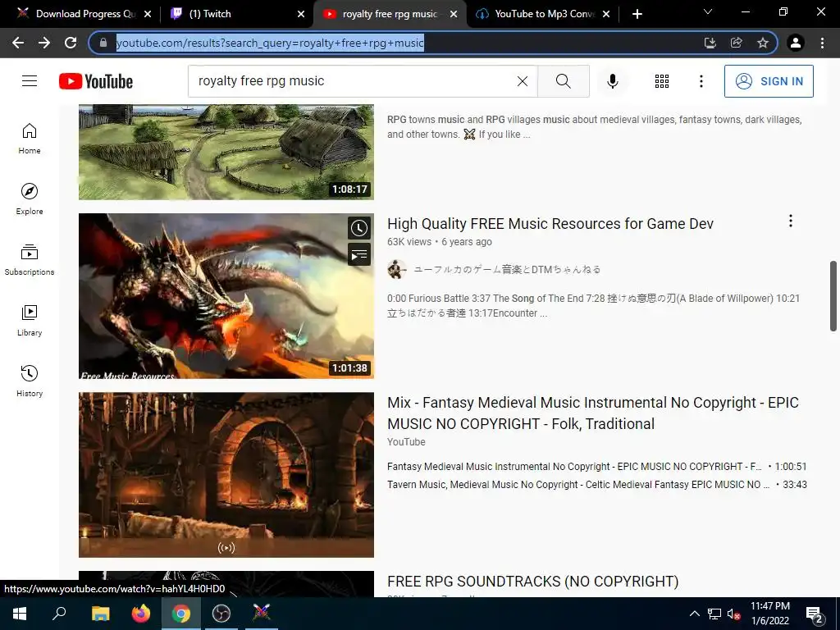
Task: Click the YouTube logo
Action: (x=96, y=81)
